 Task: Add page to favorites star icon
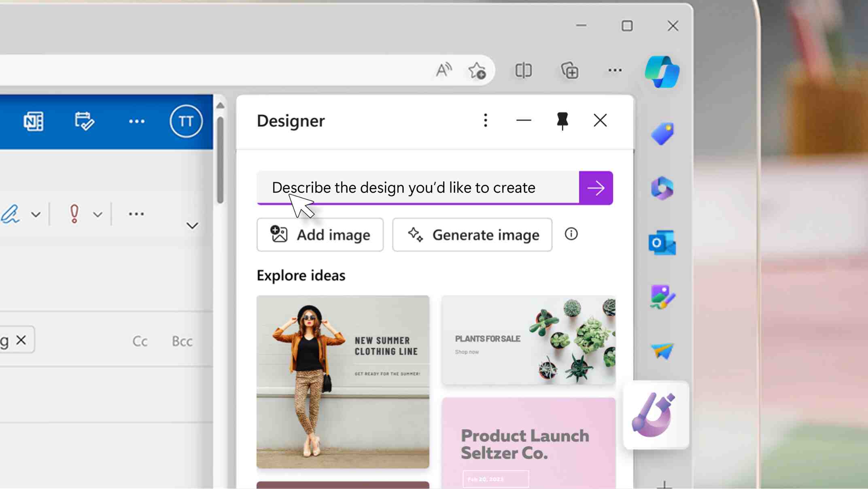477,70
